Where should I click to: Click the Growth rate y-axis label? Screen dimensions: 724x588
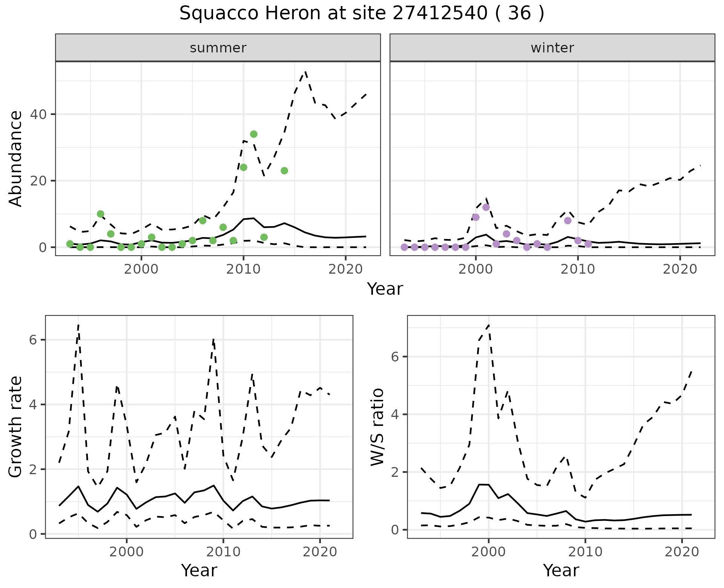pos(16,427)
